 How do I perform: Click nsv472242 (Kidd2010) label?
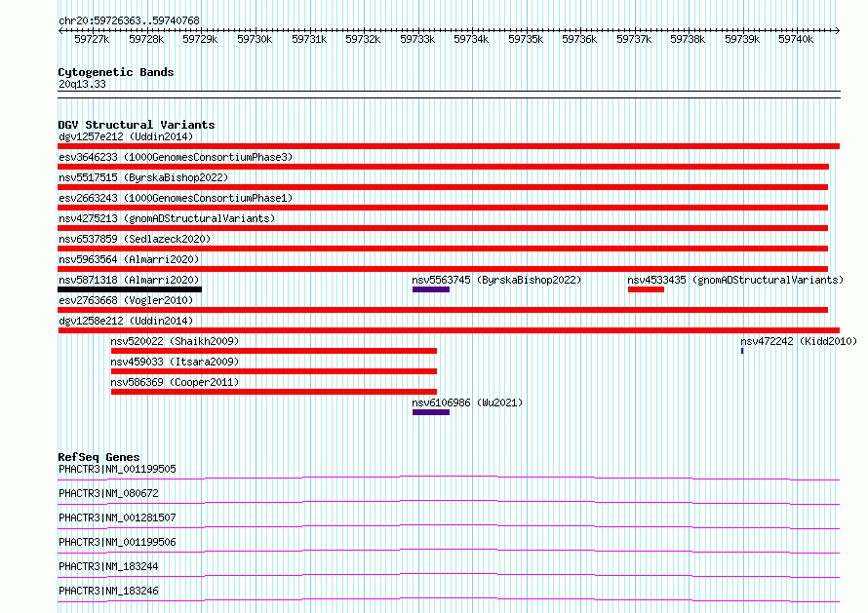point(799,341)
